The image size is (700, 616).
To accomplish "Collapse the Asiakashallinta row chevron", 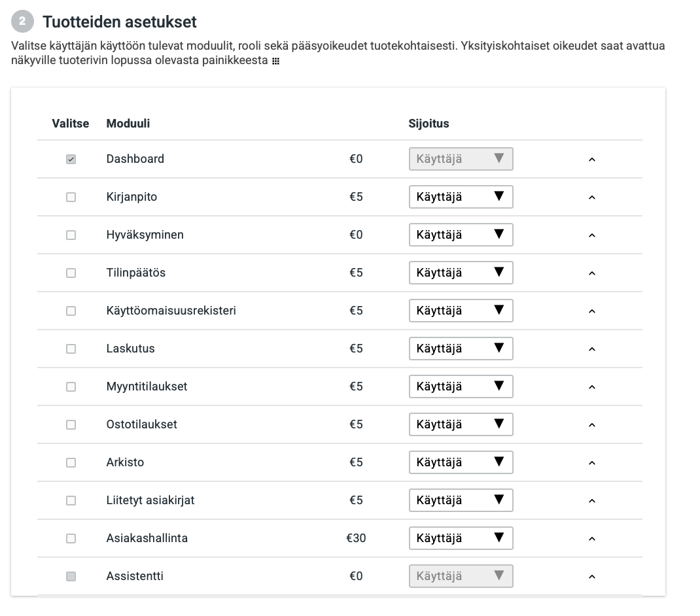I will 591,538.
